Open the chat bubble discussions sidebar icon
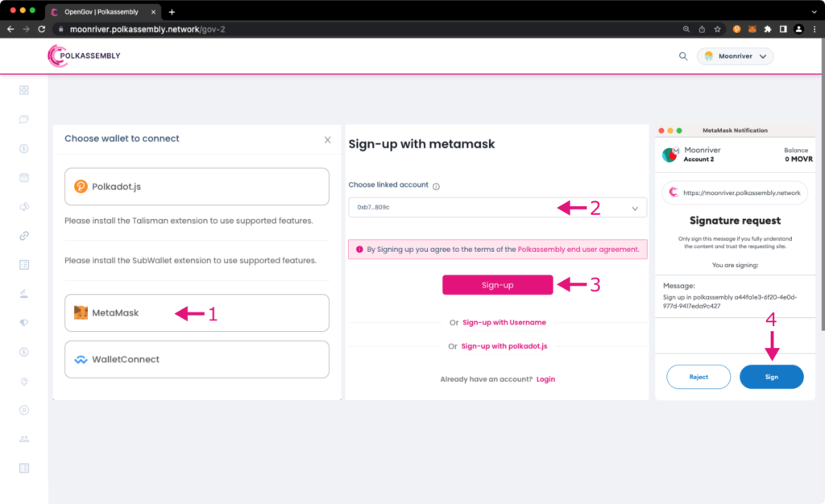The width and height of the screenshot is (825, 504). [23, 119]
